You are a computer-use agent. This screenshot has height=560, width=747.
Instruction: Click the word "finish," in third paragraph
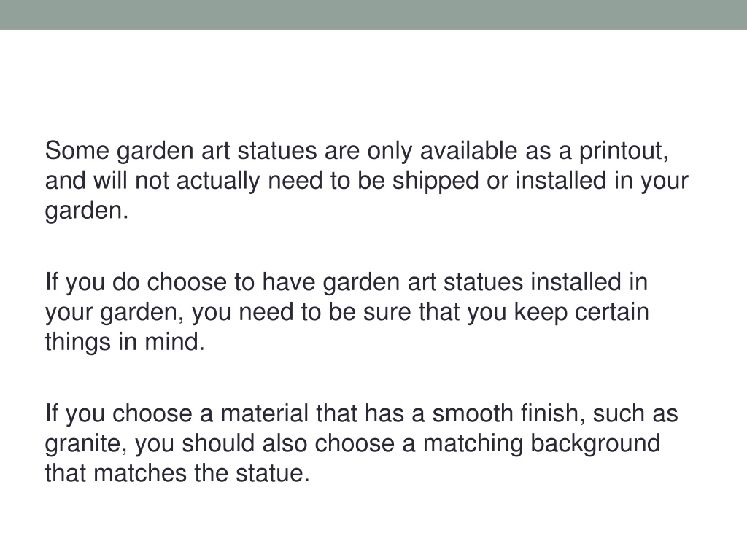click(x=553, y=414)
